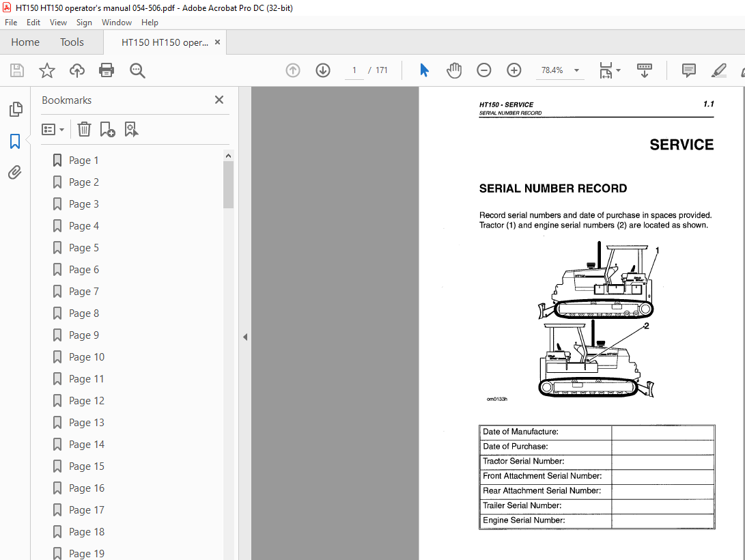Click the Save file icon

tap(17, 70)
